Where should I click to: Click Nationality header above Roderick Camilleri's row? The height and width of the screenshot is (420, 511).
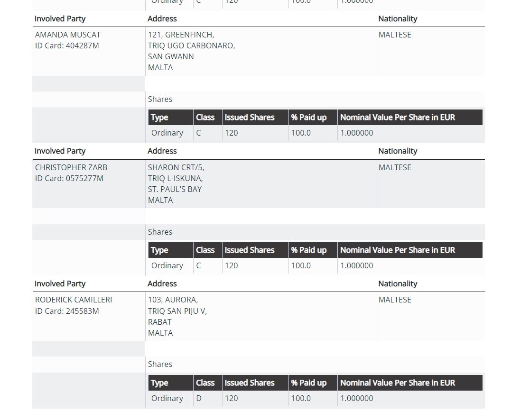click(x=398, y=283)
